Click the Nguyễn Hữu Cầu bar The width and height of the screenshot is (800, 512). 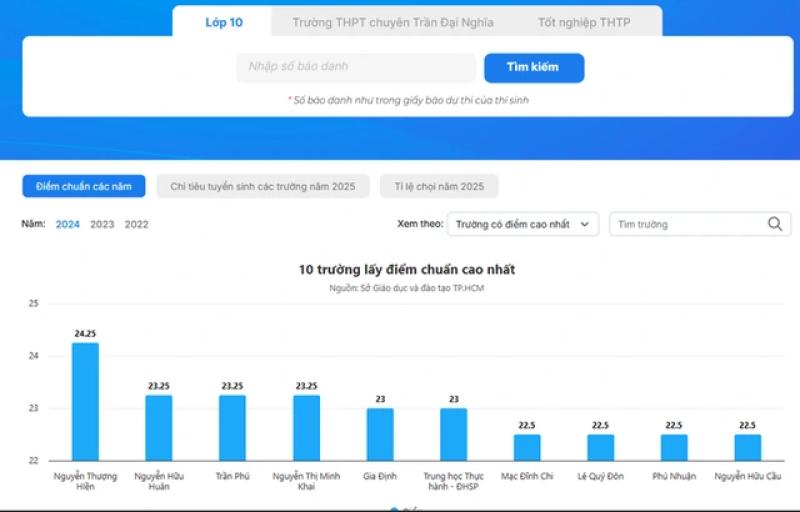pos(747,448)
